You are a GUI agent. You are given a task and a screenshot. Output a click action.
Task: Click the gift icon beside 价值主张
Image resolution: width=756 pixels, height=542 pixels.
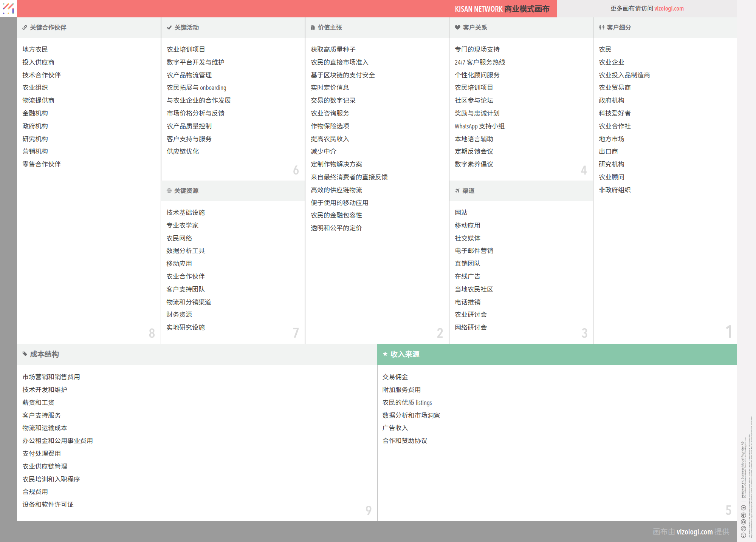(x=313, y=28)
